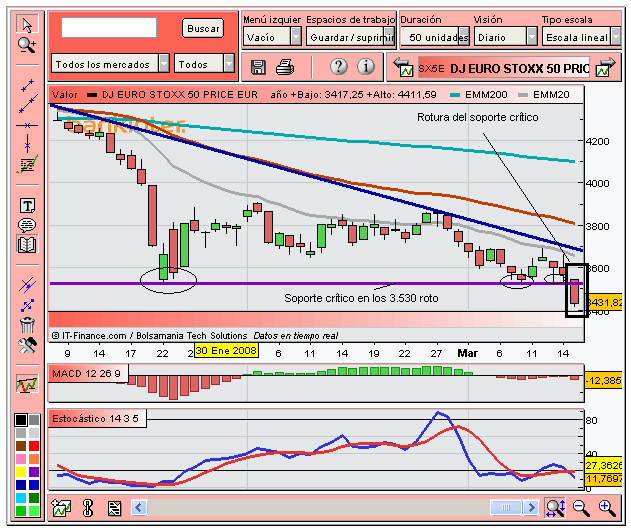This screenshot has width=631, height=530.
Task: Click the chain link icon
Action: click(x=88, y=508)
